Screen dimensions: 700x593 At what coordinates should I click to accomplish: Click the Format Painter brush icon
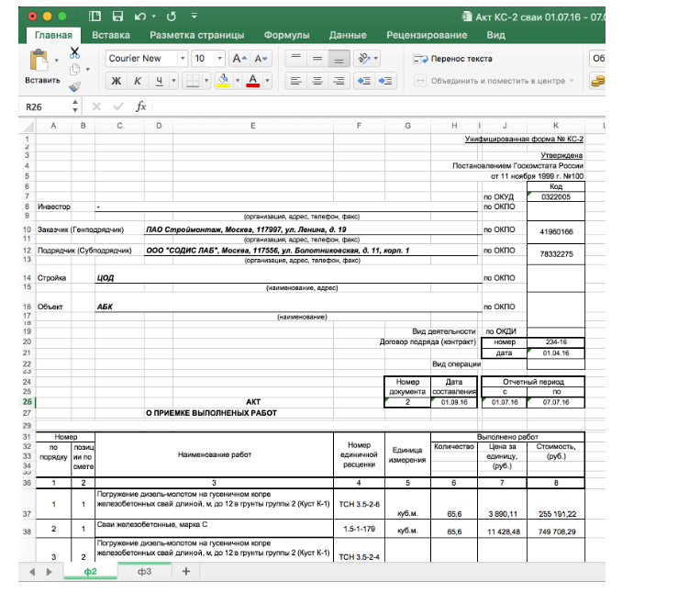tap(74, 86)
